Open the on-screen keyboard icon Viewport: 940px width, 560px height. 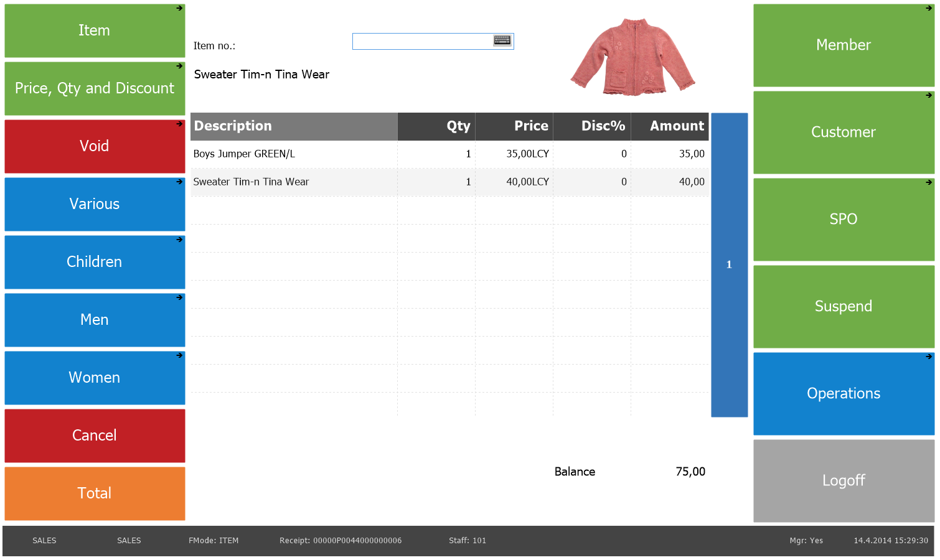point(502,41)
